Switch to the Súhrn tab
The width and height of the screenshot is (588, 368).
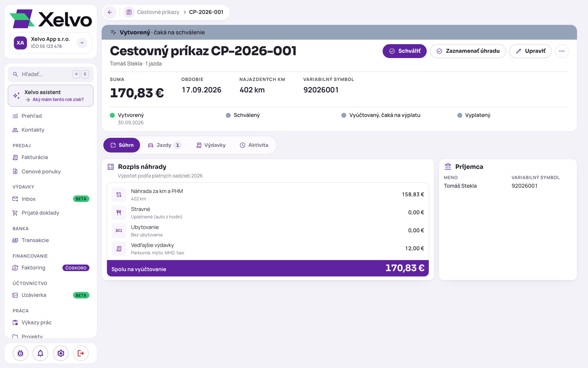tap(122, 145)
